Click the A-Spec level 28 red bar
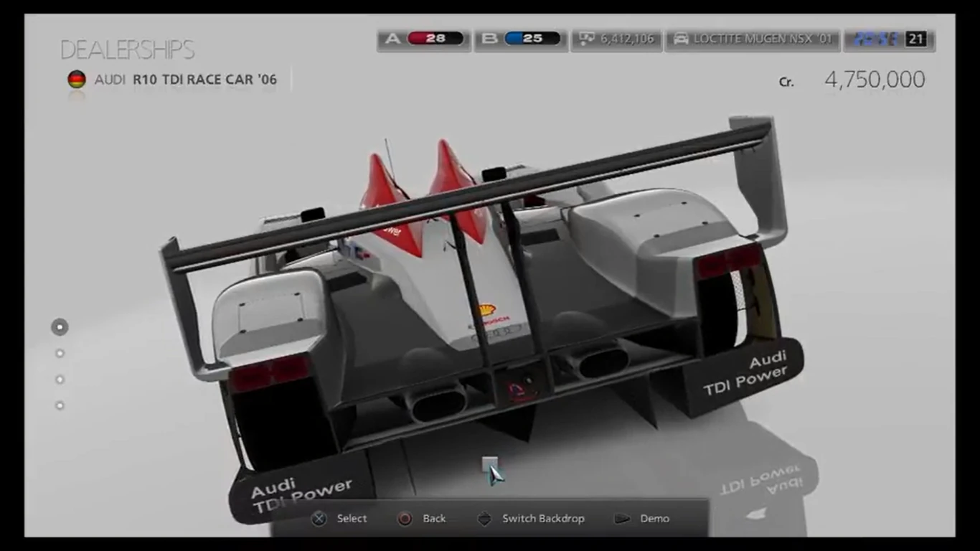 tap(435, 39)
